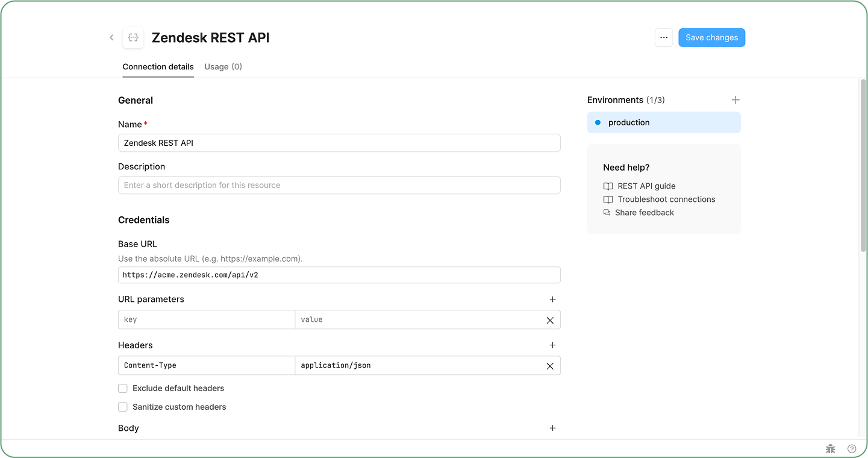Open the help question mark icon
868x458 pixels.
[852, 449]
